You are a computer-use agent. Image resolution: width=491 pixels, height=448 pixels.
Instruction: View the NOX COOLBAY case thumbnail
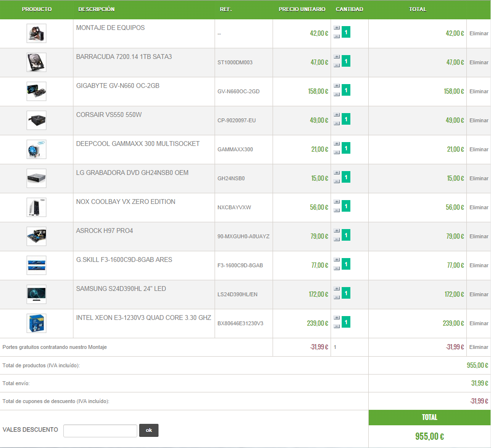tap(36, 207)
